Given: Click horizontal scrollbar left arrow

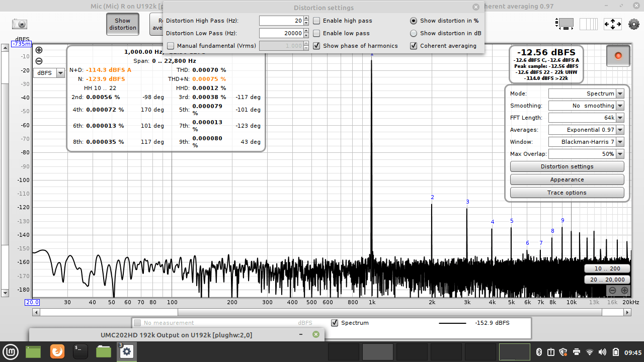Looking at the screenshot, I should click(36, 312).
